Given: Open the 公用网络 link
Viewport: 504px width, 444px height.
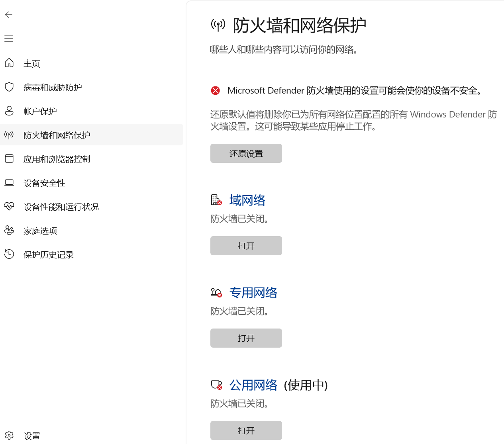Looking at the screenshot, I should (x=253, y=385).
